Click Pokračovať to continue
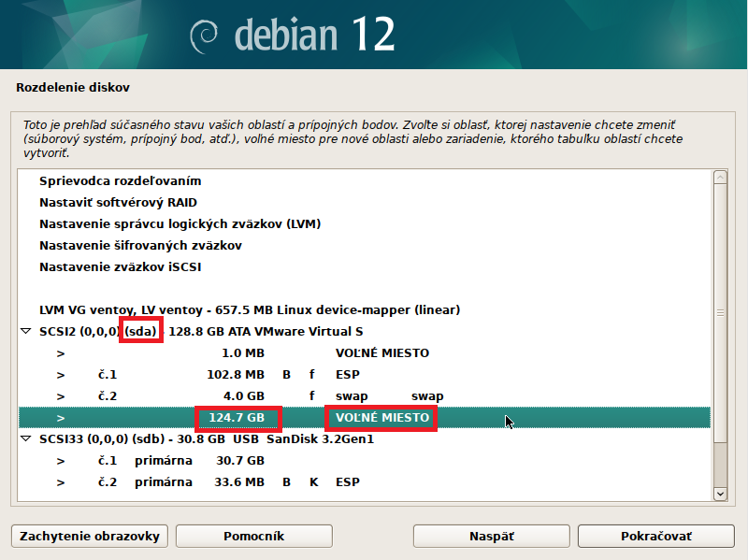The height and width of the screenshot is (560, 748). point(655,536)
